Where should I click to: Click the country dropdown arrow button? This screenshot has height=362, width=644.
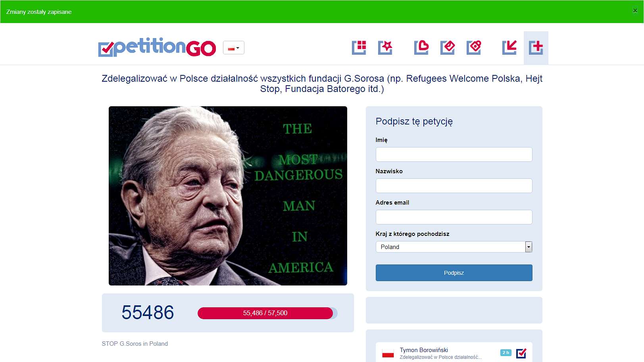click(529, 247)
